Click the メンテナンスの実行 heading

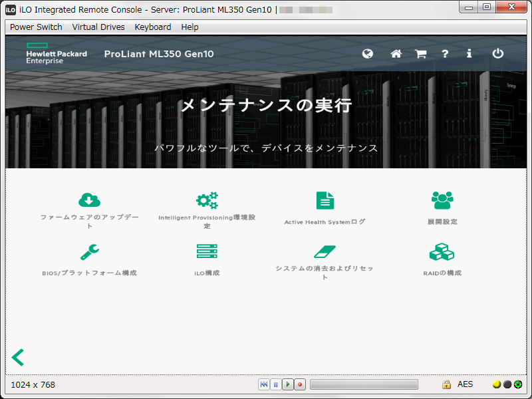click(x=267, y=105)
